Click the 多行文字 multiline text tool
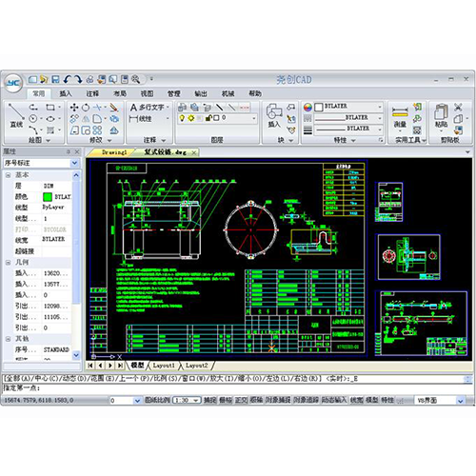 click(148, 108)
